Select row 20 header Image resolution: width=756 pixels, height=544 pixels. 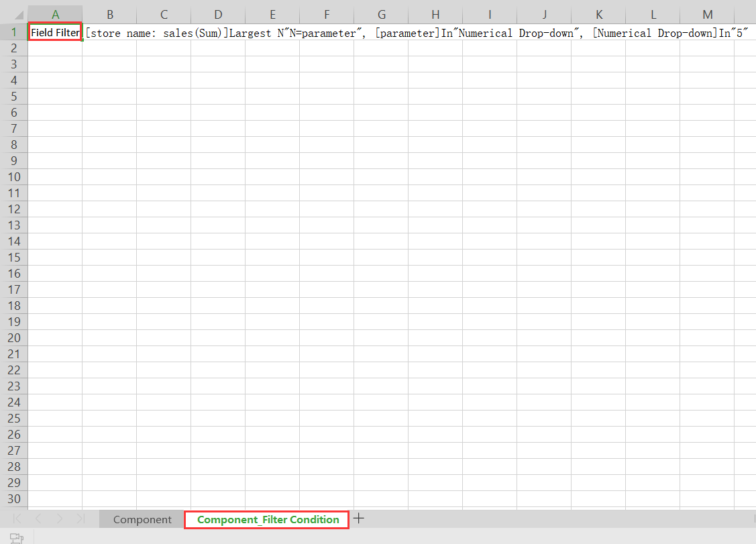14,338
